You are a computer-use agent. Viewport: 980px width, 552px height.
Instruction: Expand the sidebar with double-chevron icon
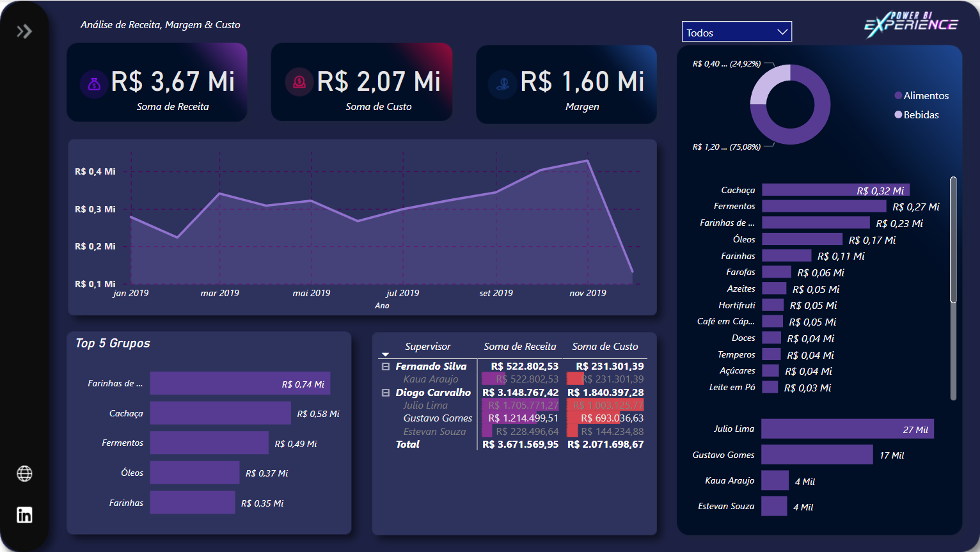pos(24,31)
